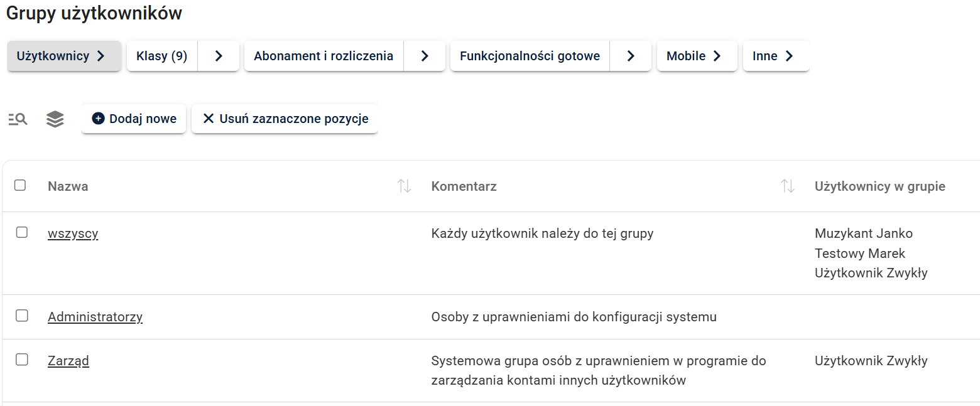Expand the Abonament i rozliczenia chevron

tap(425, 56)
